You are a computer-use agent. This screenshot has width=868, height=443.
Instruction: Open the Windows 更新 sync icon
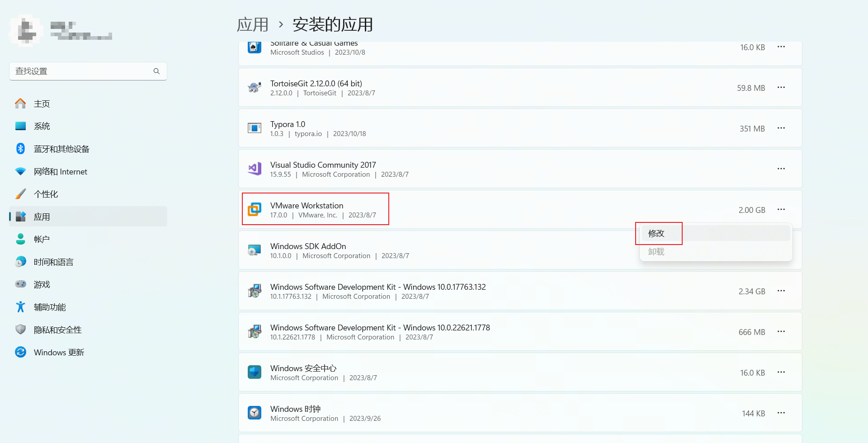click(20, 352)
